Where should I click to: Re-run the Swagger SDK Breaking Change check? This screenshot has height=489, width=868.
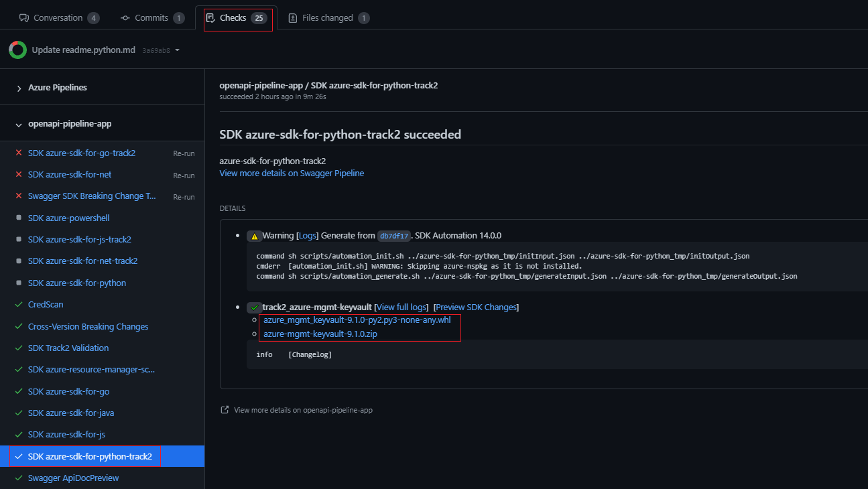pos(184,197)
